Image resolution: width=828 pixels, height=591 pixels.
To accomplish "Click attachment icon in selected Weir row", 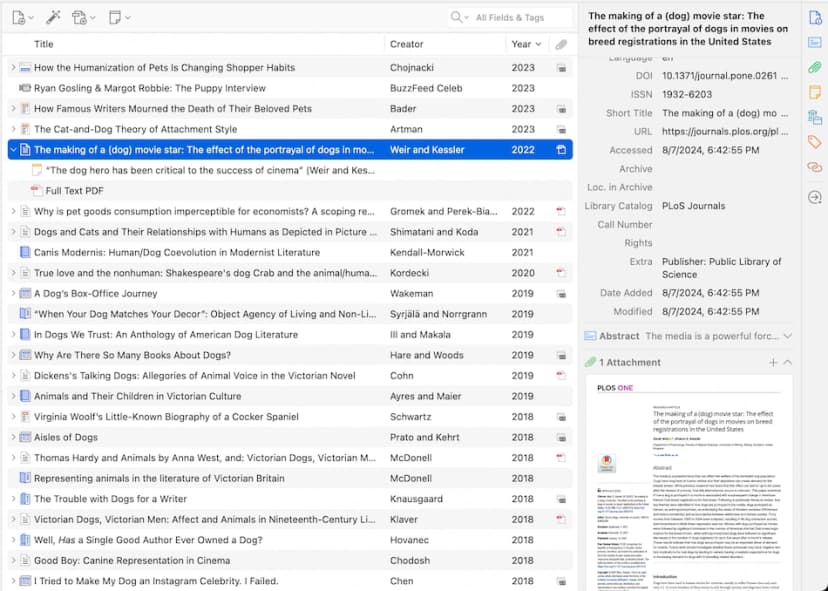I will point(561,150).
